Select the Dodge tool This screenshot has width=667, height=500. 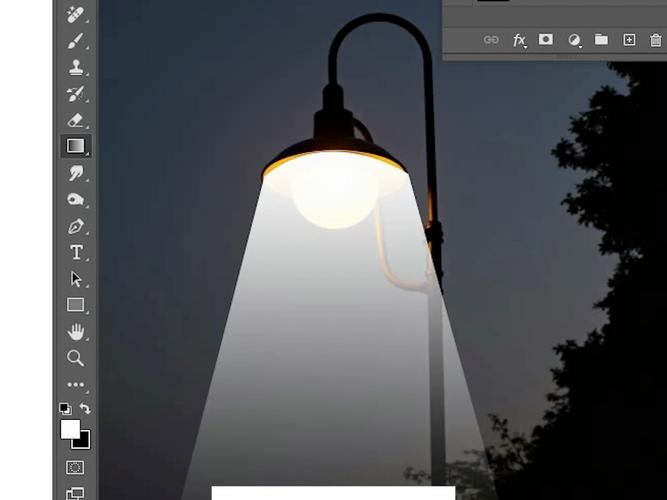point(75,200)
